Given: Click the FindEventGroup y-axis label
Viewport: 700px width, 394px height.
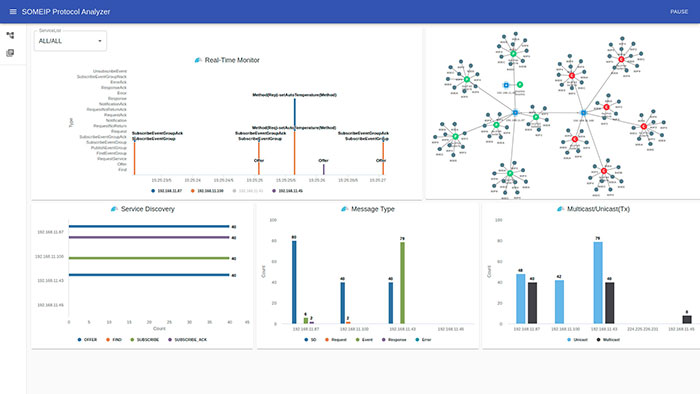Looking at the screenshot, I should coord(112,153).
